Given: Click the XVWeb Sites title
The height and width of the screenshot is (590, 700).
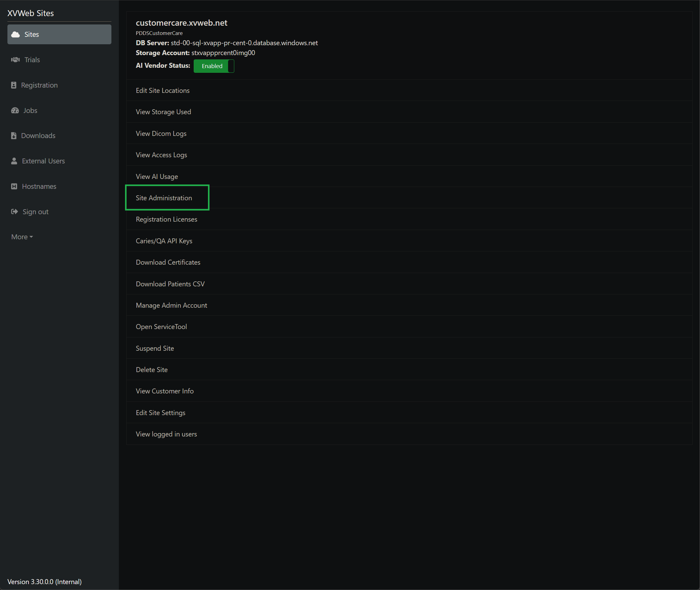Looking at the screenshot, I should 30,13.
